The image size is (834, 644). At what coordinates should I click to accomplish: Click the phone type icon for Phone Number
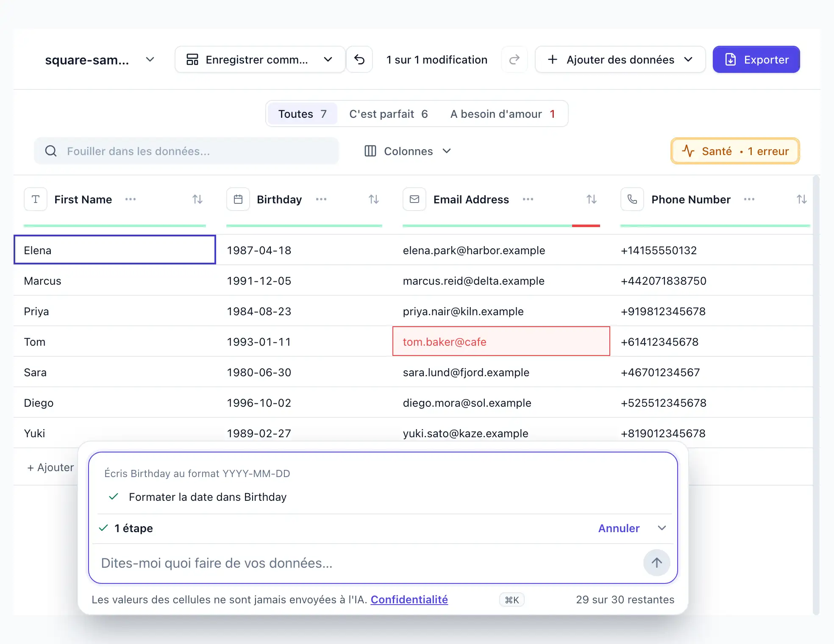pyautogui.click(x=632, y=199)
